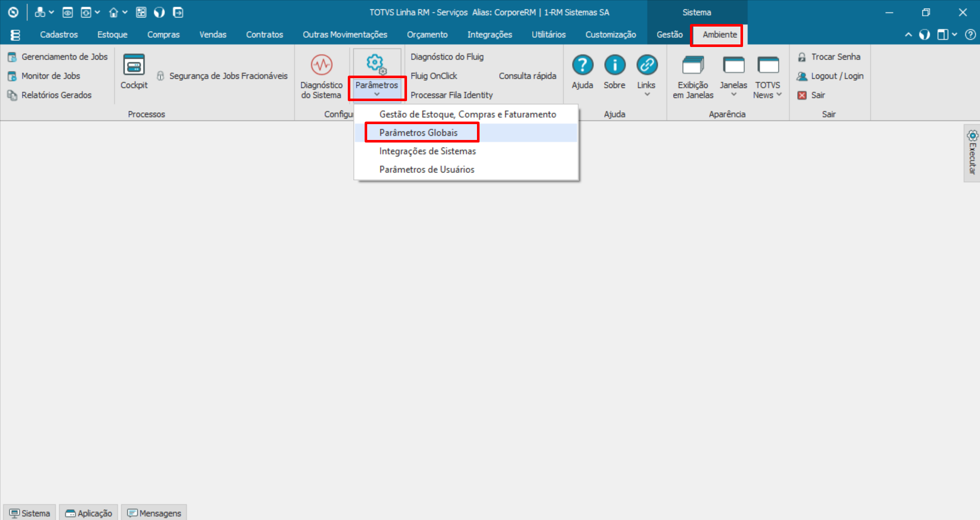The height and width of the screenshot is (520, 980).
Task: Launch the Cockpit icon
Action: 134,65
